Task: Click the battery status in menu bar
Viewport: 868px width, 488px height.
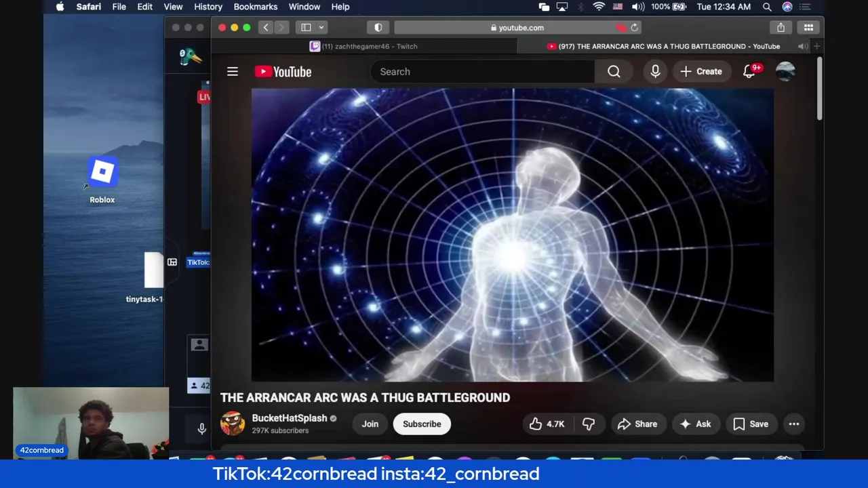Action: click(669, 7)
